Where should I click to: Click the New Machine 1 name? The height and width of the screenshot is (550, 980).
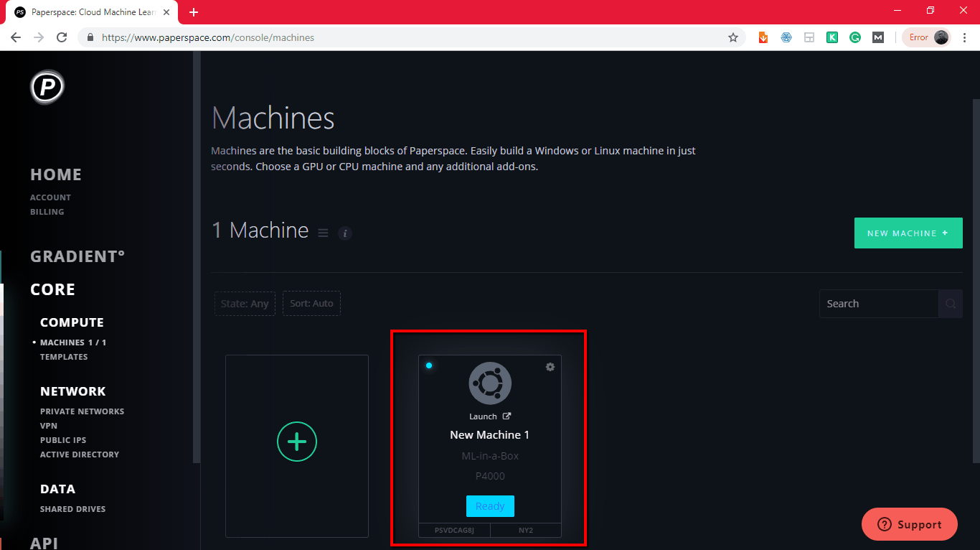pos(490,435)
